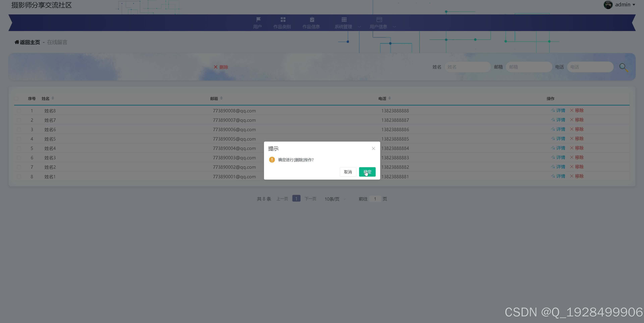
Task: Check the row for 姓名1
Action: click(19, 177)
